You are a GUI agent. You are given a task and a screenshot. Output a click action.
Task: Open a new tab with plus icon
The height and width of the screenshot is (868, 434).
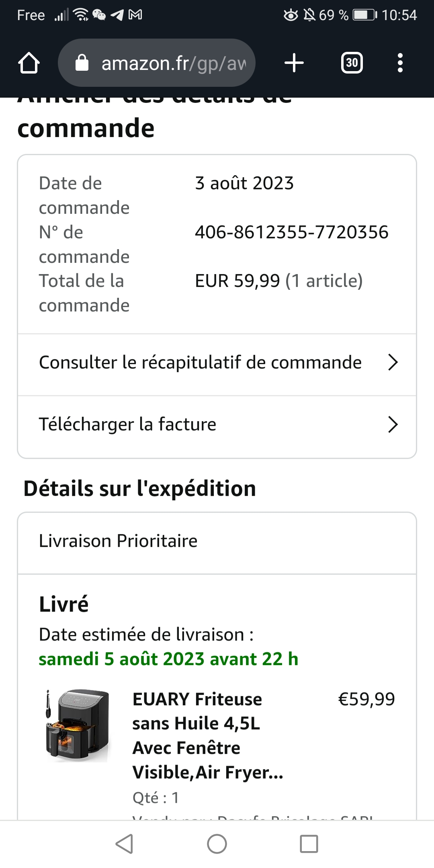pyautogui.click(x=294, y=63)
